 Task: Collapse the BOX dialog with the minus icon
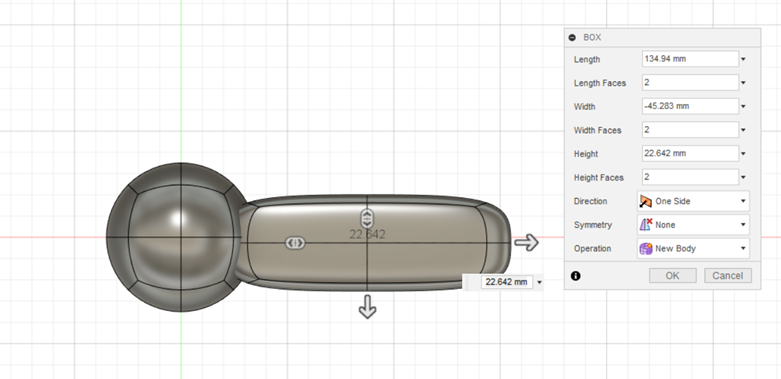572,37
